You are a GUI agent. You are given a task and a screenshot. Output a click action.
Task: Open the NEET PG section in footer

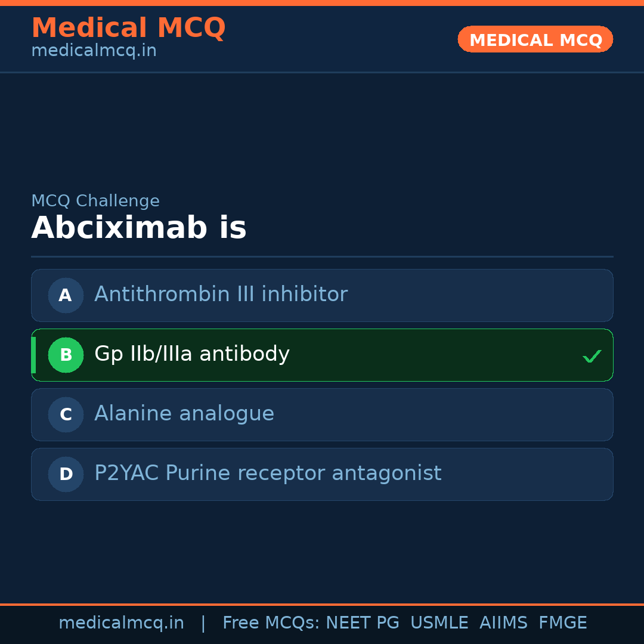(362, 623)
